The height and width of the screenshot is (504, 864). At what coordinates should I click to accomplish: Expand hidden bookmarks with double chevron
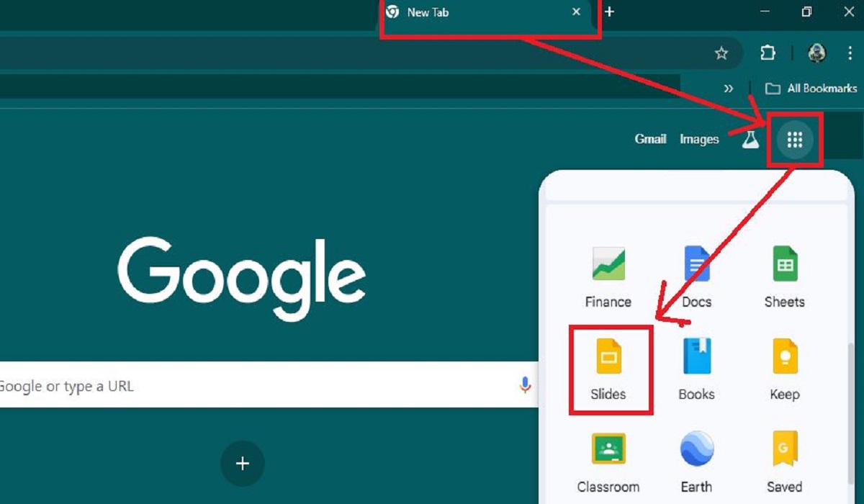tap(729, 89)
